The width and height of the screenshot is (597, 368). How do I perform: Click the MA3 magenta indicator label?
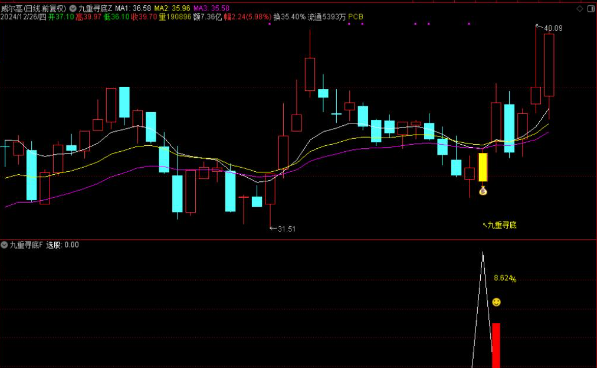(212, 8)
